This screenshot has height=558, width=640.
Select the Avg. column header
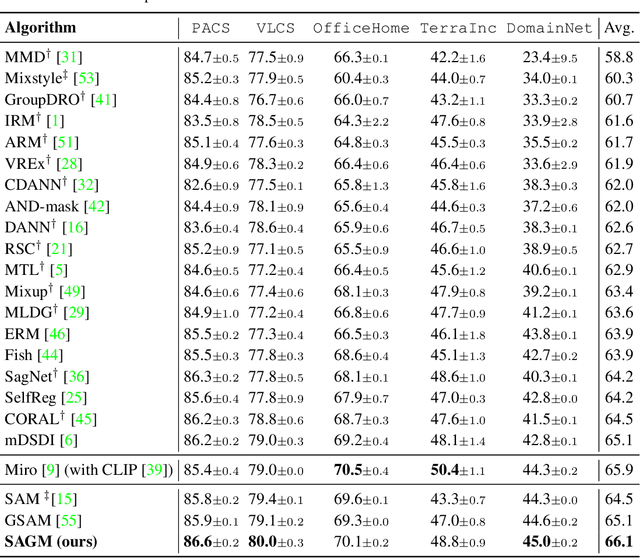coord(619,28)
